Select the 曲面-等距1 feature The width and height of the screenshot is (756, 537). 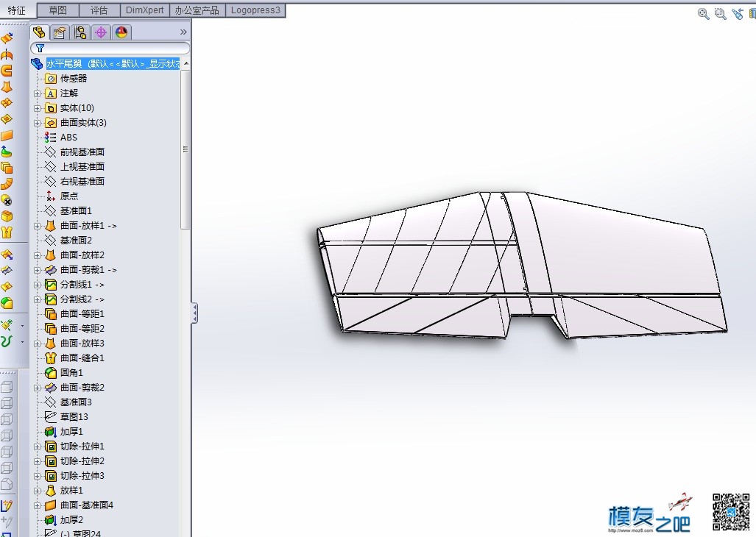(75, 314)
